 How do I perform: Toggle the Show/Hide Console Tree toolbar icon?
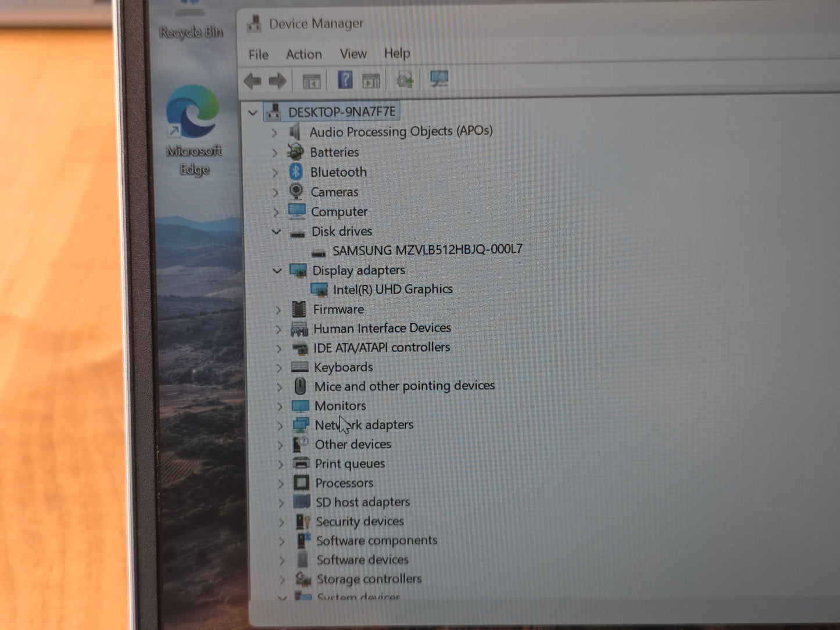point(312,80)
